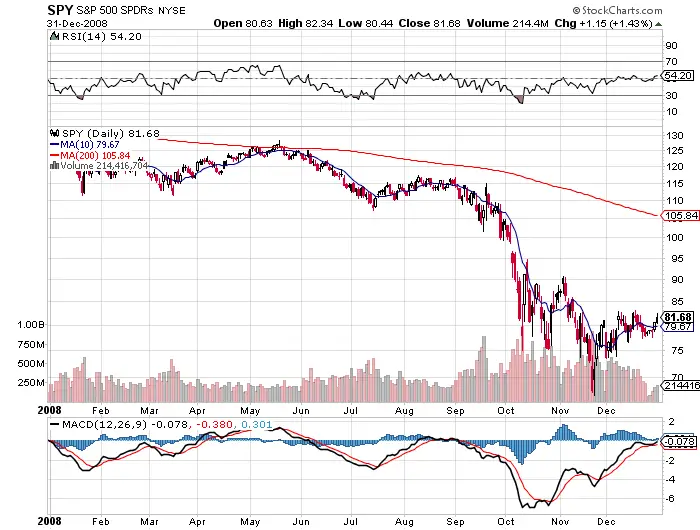Click the -4 label on the MACD axis

click(x=670, y=480)
